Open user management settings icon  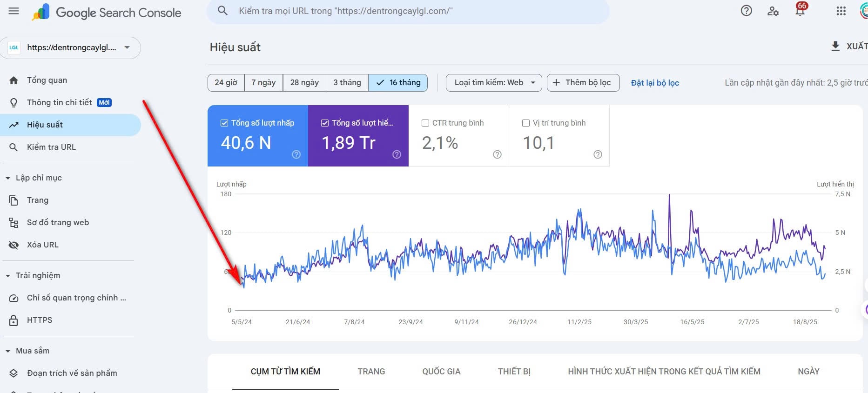coord(773,11)
